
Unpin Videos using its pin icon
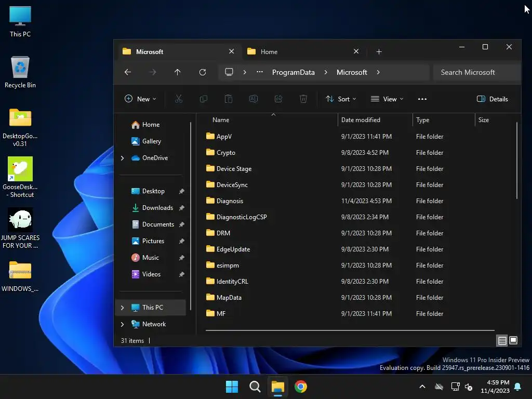click(x=181, y=274)
